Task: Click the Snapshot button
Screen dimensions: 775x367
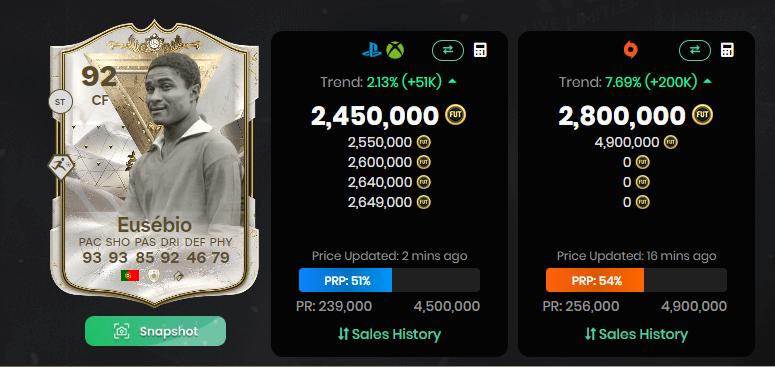Action: 155,331
